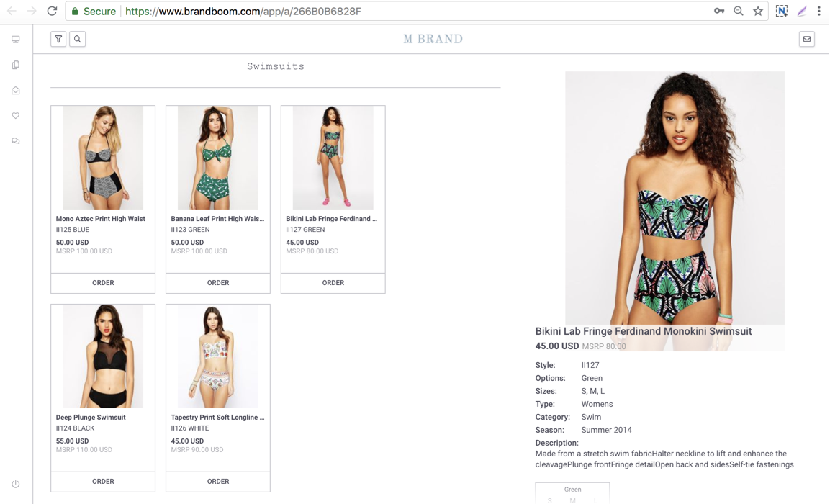Image resolution: width=830 pixels, height=504 pixels.
Task: Order the Deep Plunge Swimsuit
Action: coord(103,481)
